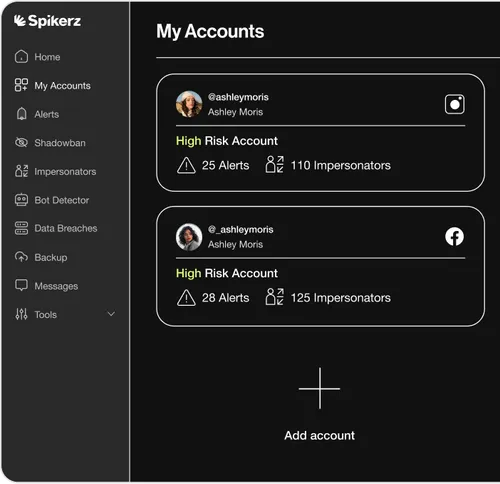Click @ashleymoris profile photo

pyautogui.click(x=189, y=104)
